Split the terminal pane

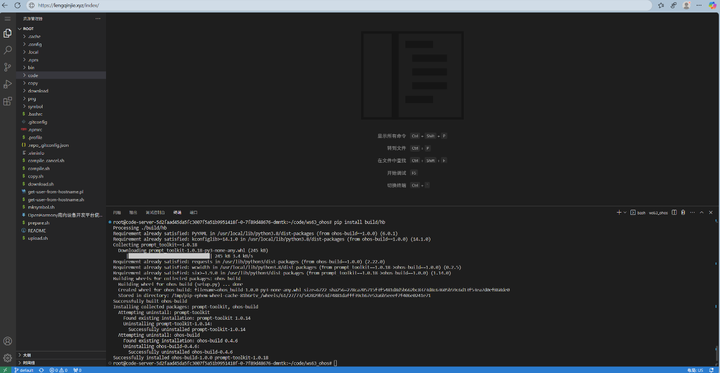674,213
